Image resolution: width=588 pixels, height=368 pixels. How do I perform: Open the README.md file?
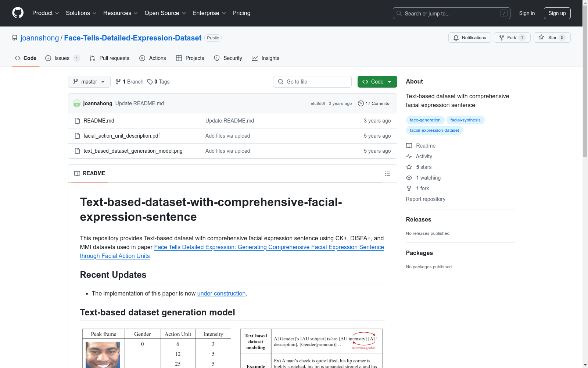point(99,121)
